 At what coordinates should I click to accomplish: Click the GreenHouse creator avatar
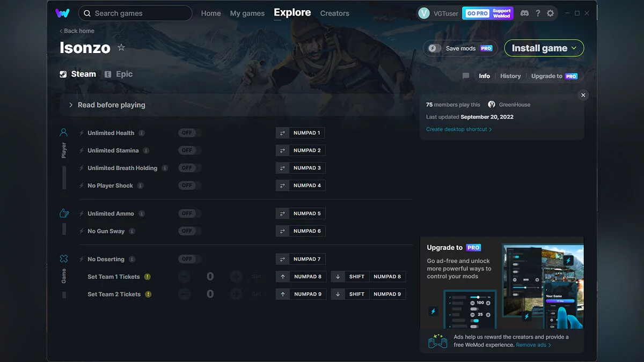coord(492,105)
